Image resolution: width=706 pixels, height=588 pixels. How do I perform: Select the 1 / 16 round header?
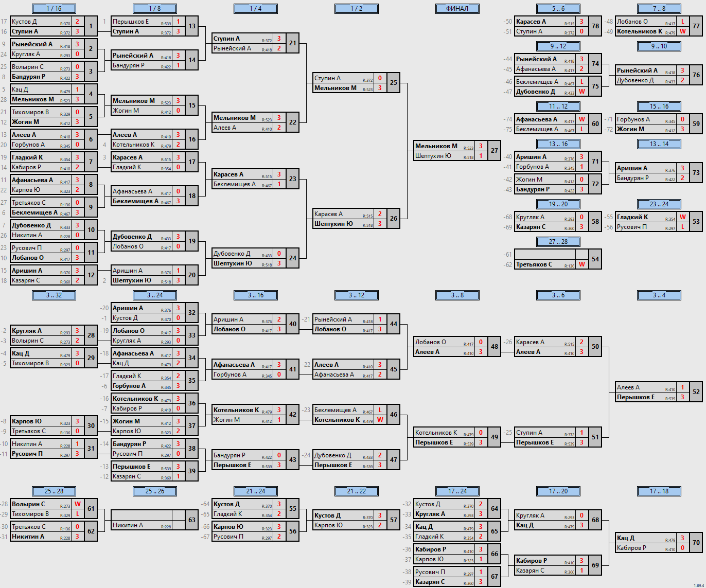click(x=54, y=9)
